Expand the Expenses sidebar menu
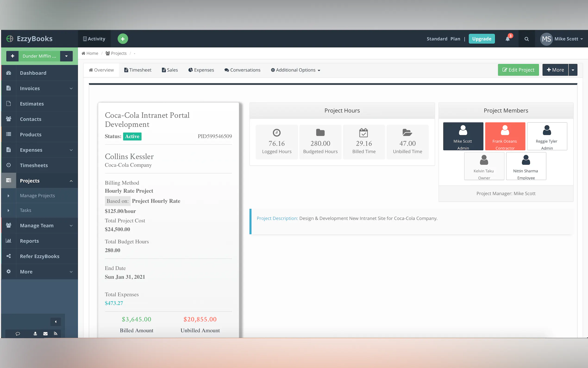Viewport: 588px width, 368px height. (x=71, y=150)
